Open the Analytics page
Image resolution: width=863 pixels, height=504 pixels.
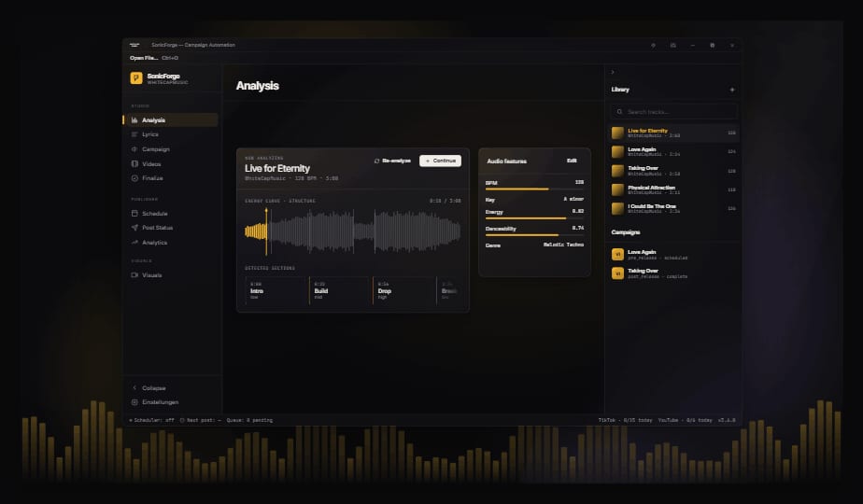pyautogui.click(x=171, y=243)
